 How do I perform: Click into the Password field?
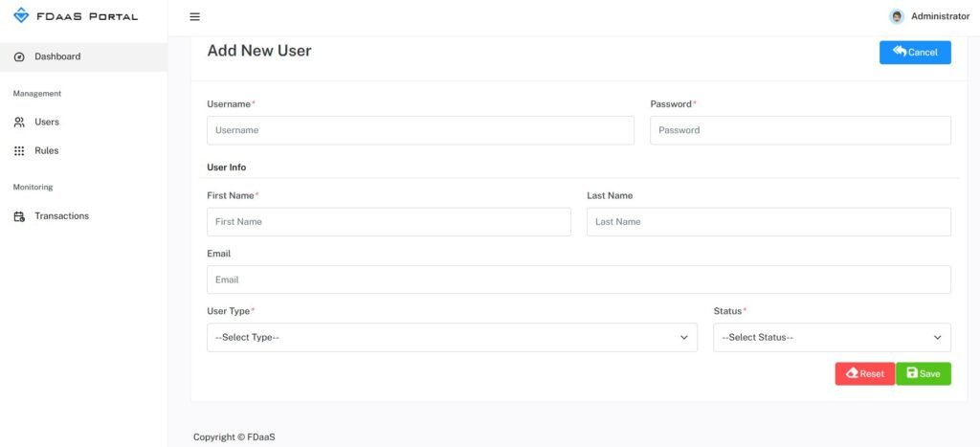(x=800, y=130)
